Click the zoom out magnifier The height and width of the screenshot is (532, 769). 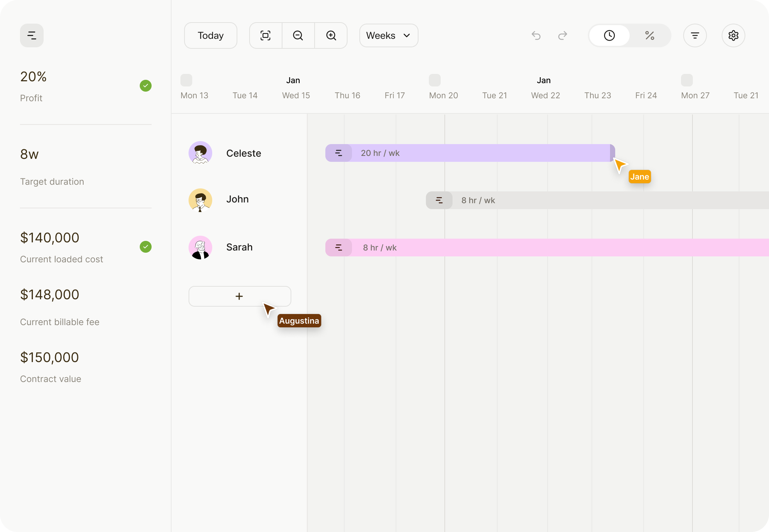click(x=298, y=35)
